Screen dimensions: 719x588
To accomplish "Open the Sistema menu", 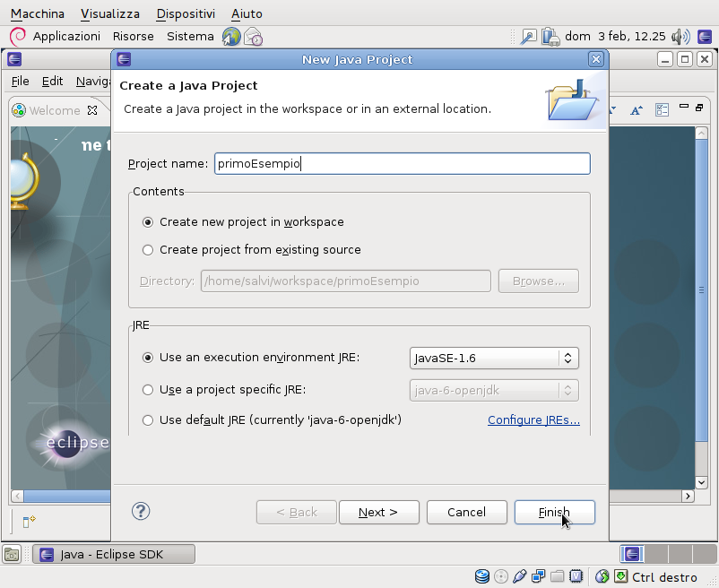I will [x=190, y=37].
